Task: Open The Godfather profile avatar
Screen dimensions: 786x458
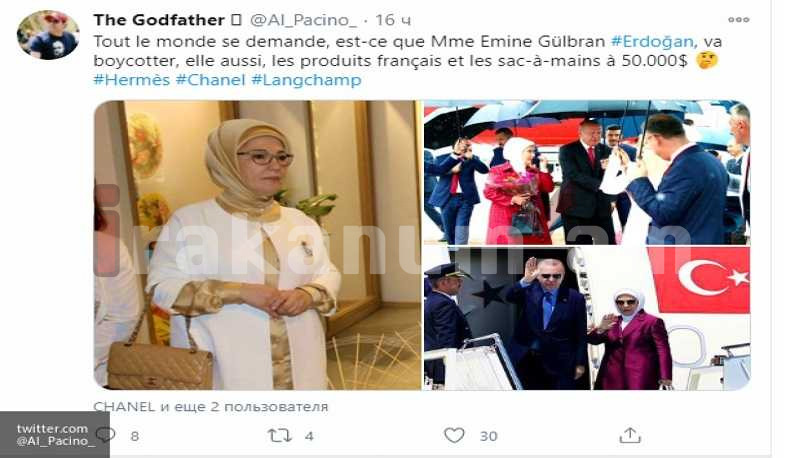Action: [48, 35]
